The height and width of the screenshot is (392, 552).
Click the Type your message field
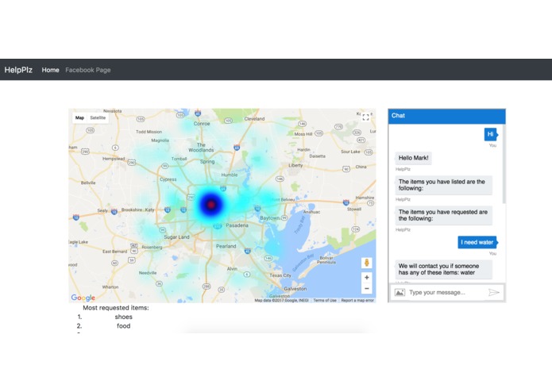pyautogui.click(x=446, y=293)
